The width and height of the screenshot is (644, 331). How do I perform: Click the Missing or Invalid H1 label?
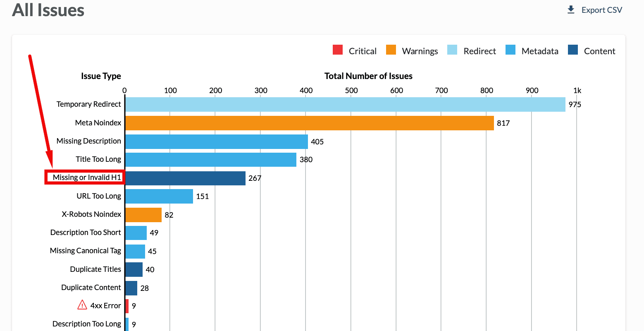click(x=87, y=177)
